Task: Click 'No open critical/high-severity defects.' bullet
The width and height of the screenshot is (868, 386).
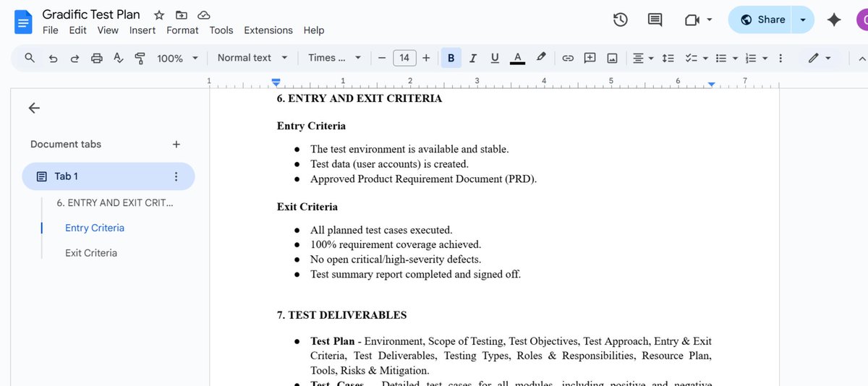Action: pyautogui.click(x=396, y=260)
